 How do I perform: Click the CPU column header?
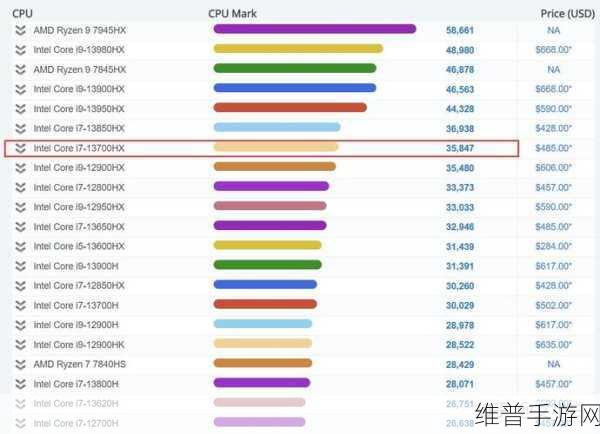[22, 13]
